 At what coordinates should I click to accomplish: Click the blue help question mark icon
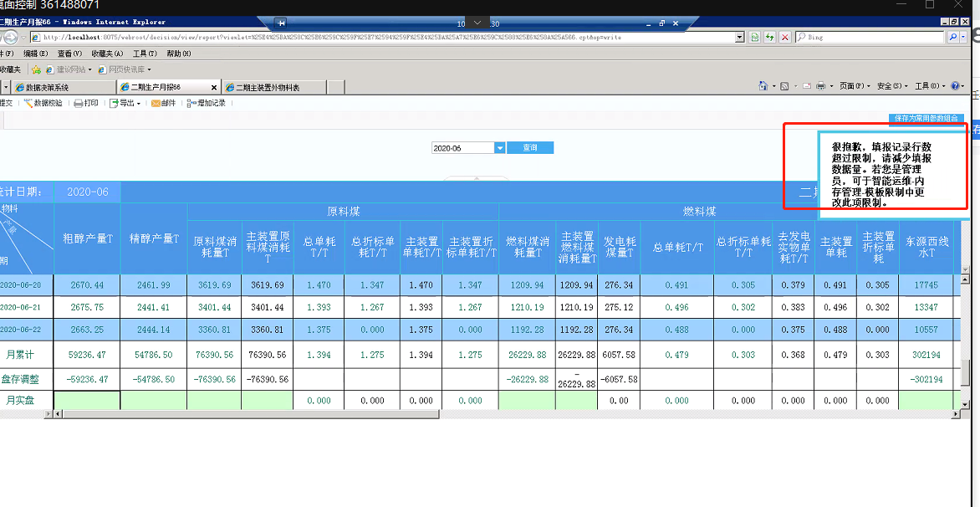[x=954, y=85]
